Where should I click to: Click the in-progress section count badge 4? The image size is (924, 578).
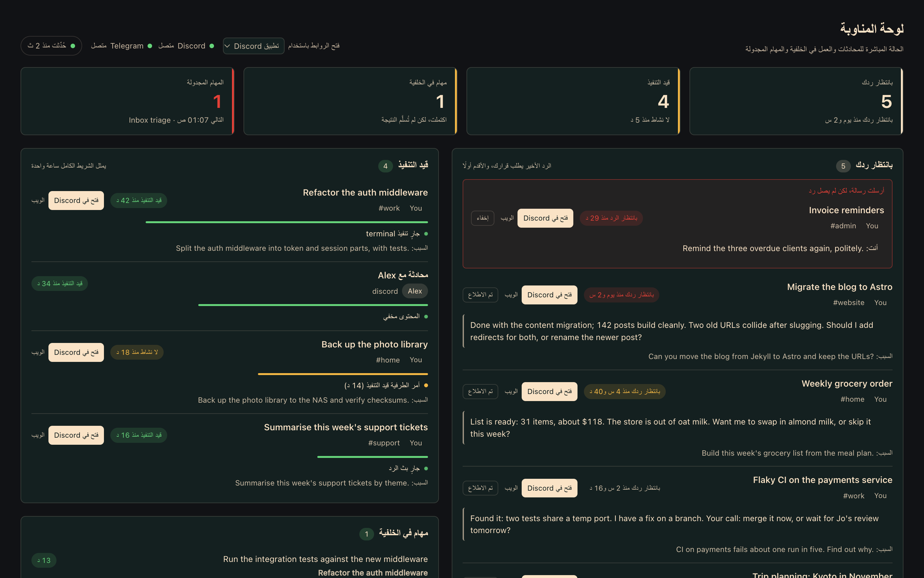coord(385,166)
